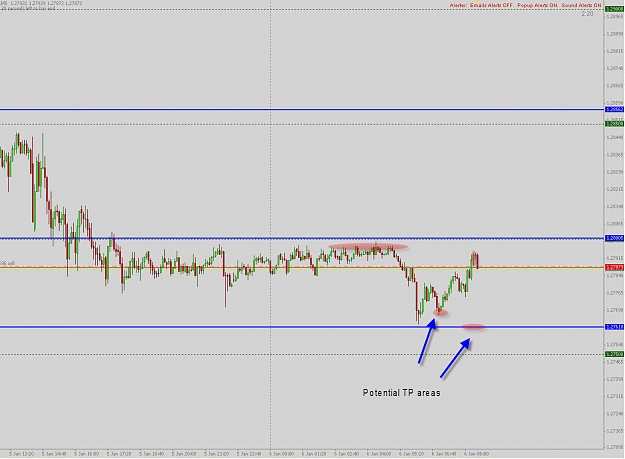The width and height of the screenshot is (625, 459).
Task: Click the 1.27465 price scale value
Action: (615, 362)
